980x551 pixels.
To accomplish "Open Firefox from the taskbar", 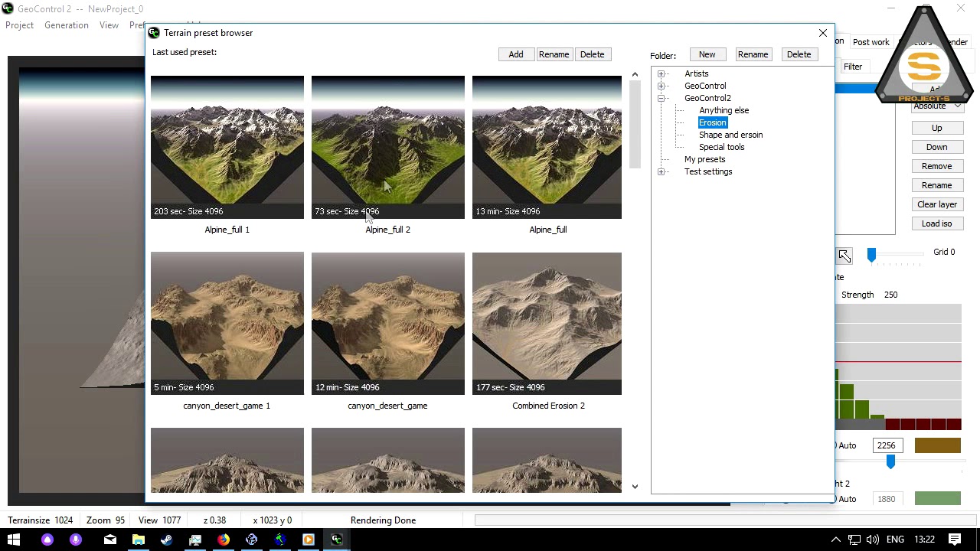I will click(224, 540).
